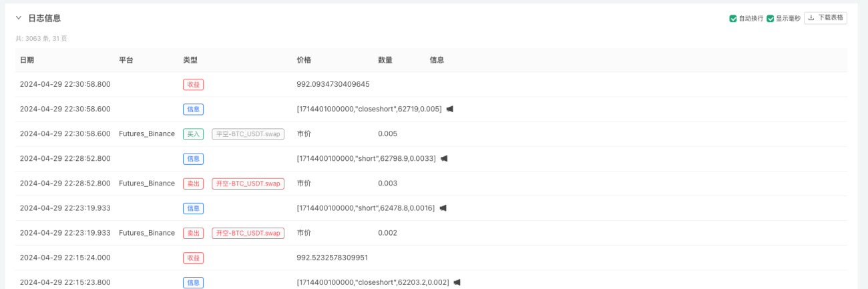The width and height of the screenshot is (868, 289).
Task: Click the 价格 column header
Action: pos(304,60)
